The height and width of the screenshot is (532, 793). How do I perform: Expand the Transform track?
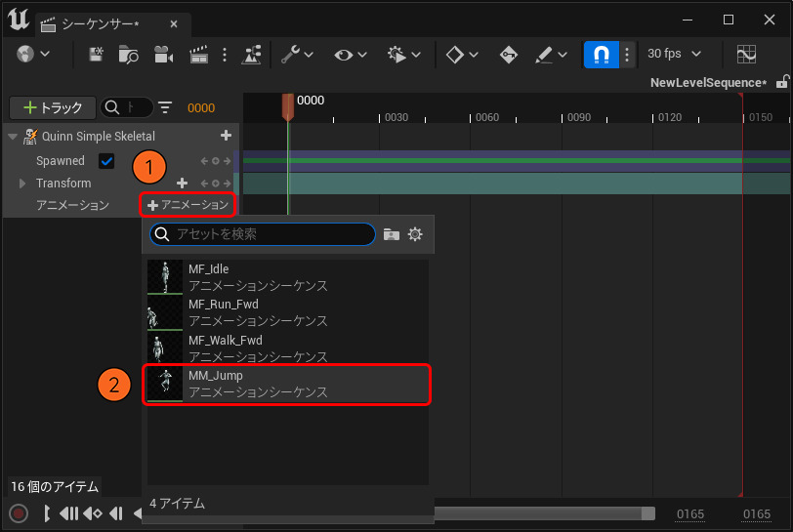click(23, 184)
